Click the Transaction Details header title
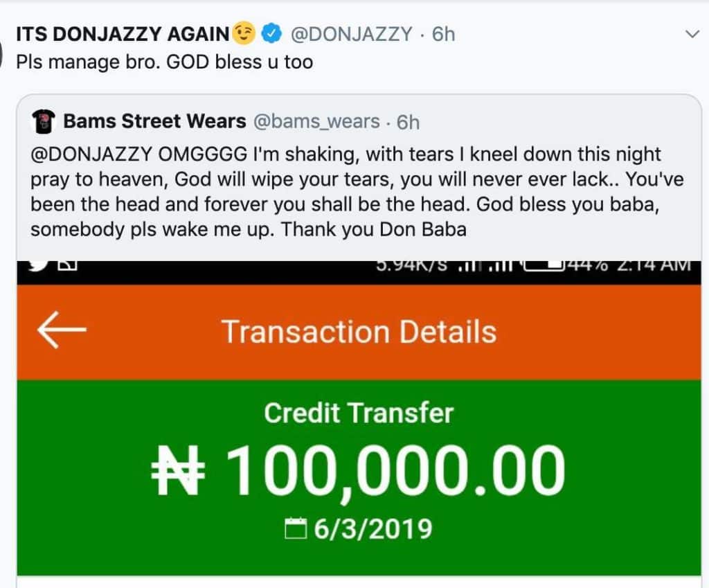The width and height of the screenshot is (709, 588). (359, 332)
